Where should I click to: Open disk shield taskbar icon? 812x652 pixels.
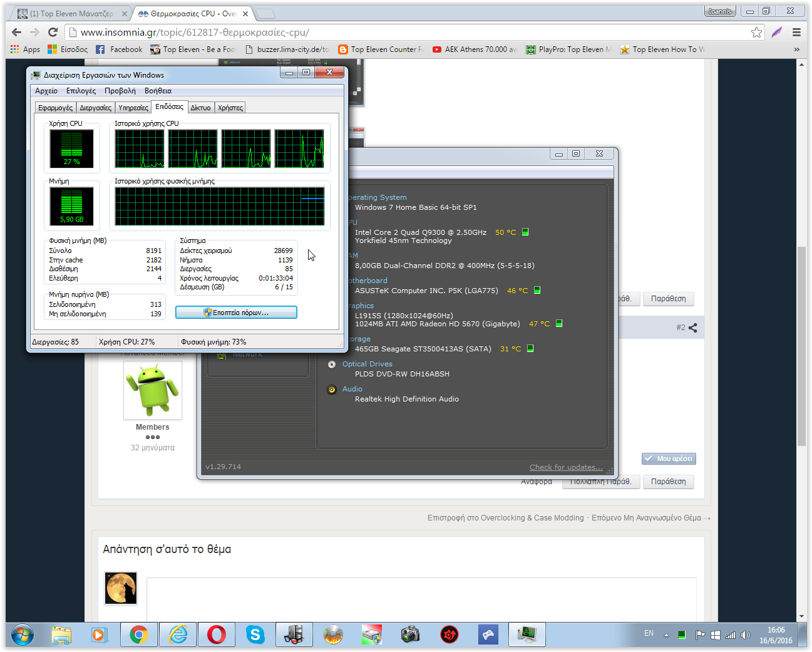point(372,634)
